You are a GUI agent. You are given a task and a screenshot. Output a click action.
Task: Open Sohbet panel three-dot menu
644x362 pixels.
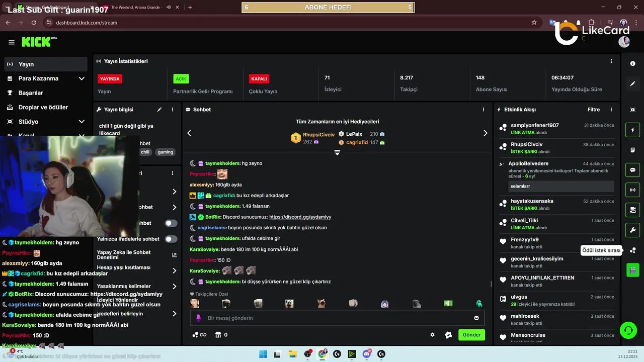[484, 109]
